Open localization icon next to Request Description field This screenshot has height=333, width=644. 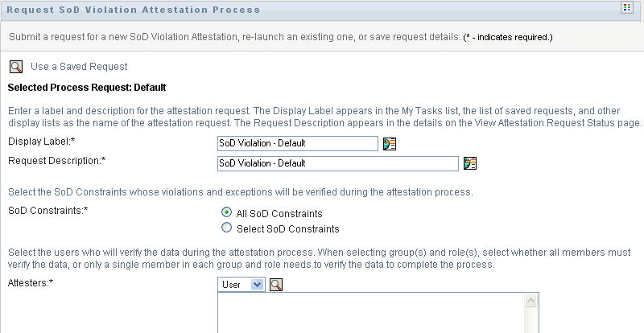click(471, 163)
